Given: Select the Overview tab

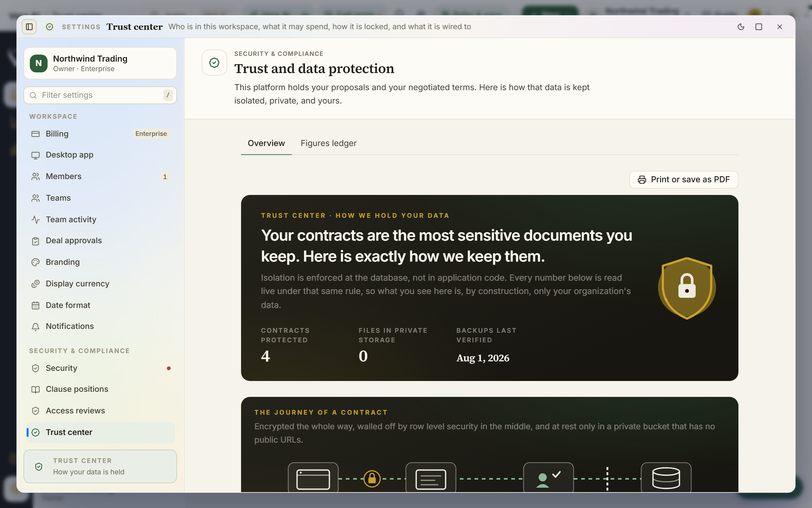Looking at the screenshot, I should [266, 144].
